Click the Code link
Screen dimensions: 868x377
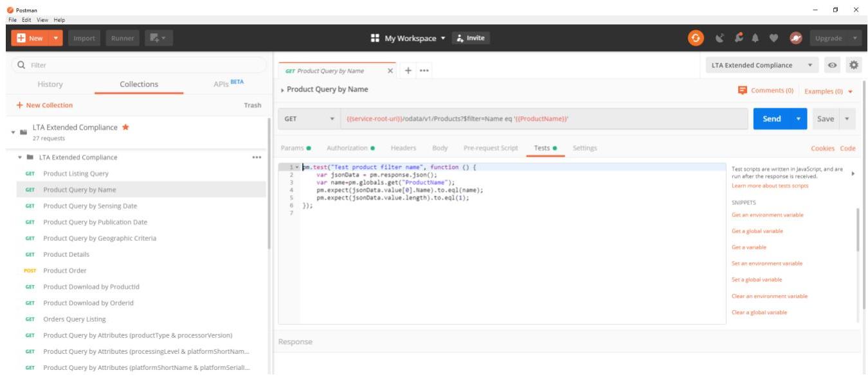click(847, 148)
